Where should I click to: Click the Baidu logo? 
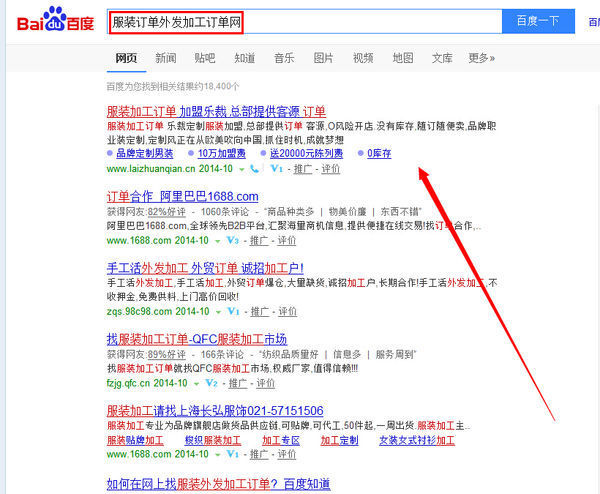55,22
